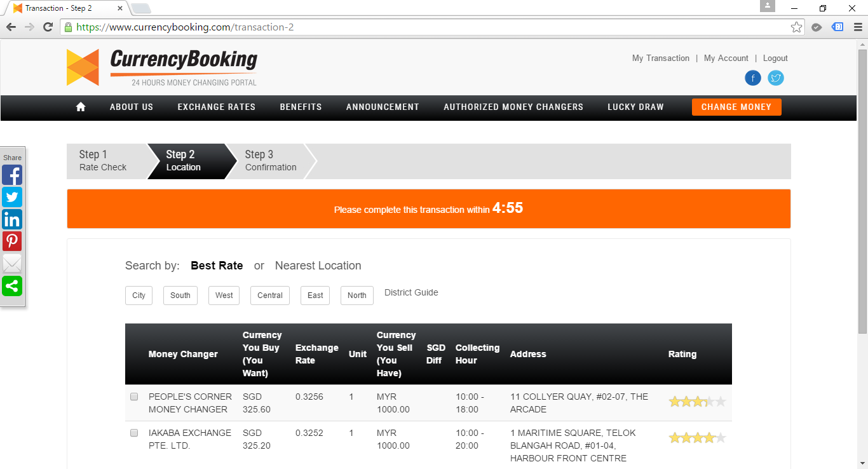This screenshot has height=469, width=868.
Task: Tick the Iakaba Exchange checkbox
Action: pyautogui.click(x=134, y=433)
